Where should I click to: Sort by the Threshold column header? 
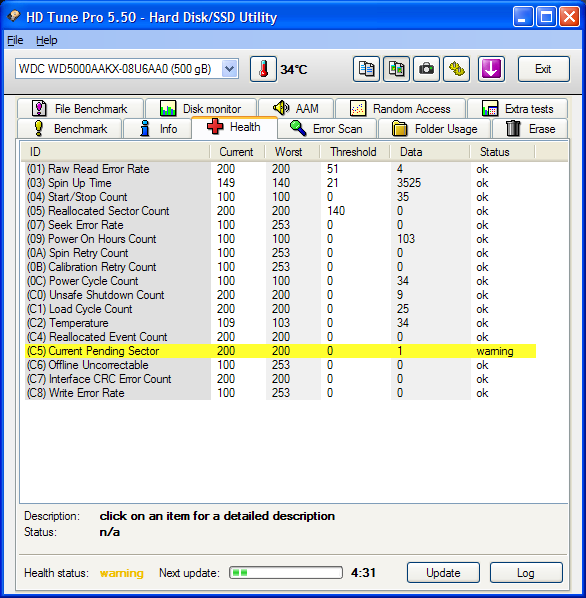pos(353,152)
